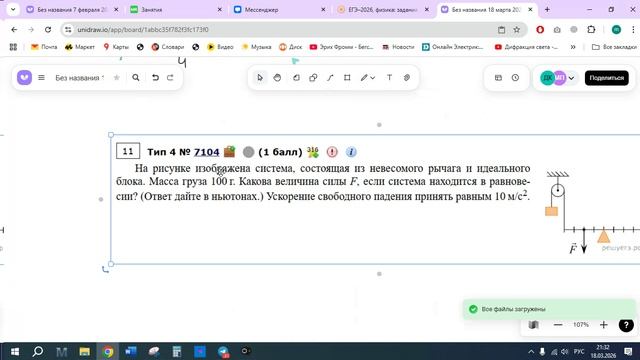
Task: Open the version history clock icon
Action: pyautogui.click(x=516, y=78)
